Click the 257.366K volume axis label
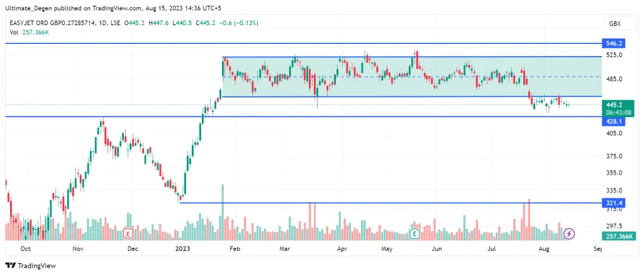This screenshot has width=644, height=275. point(618,236)
